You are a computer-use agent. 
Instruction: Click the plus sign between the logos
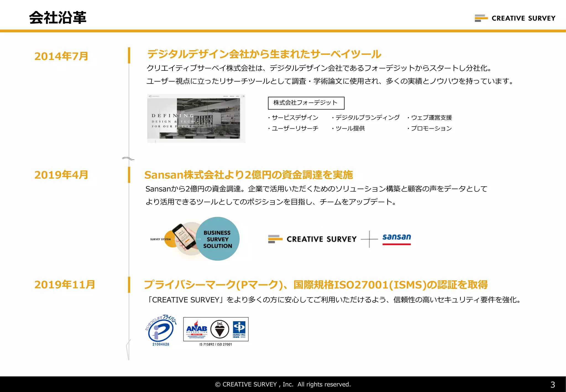(x=370, y=239)
